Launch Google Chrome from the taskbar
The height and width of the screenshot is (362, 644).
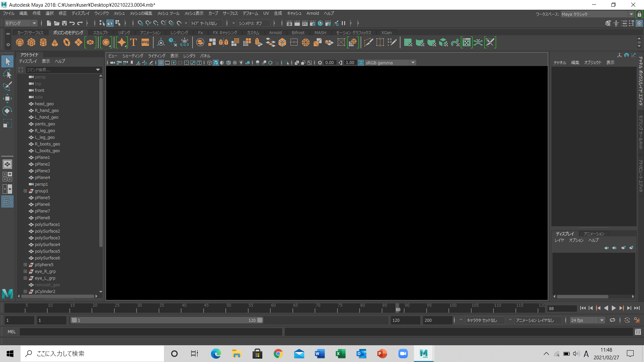pyautogui.click(x=278, y=354)
